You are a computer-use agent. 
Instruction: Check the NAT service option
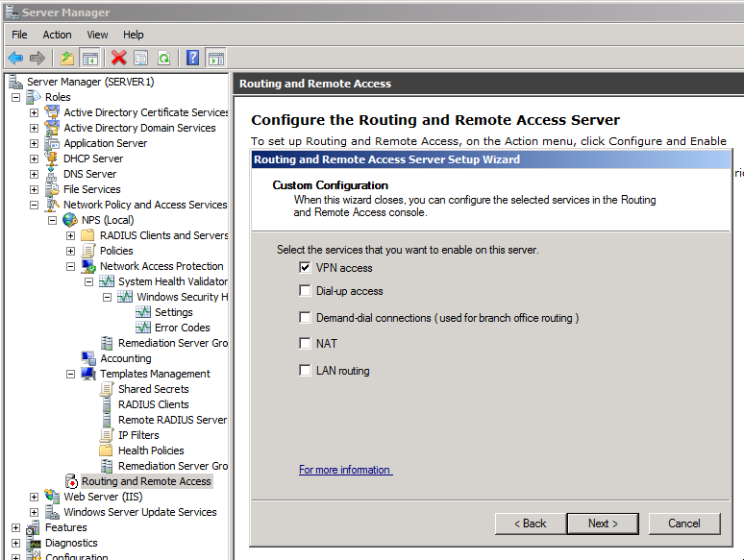306,343
